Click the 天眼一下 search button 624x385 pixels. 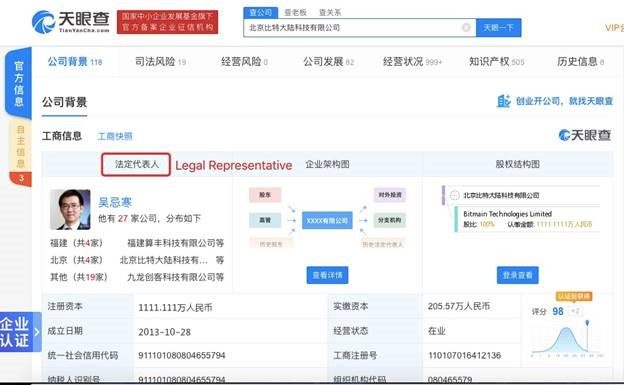click(x=499, y=27)
